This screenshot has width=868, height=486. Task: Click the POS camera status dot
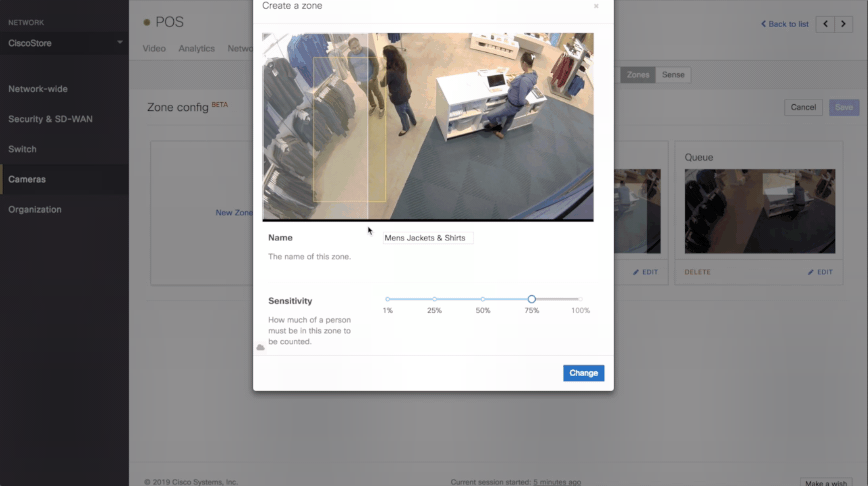click(147, 22)
